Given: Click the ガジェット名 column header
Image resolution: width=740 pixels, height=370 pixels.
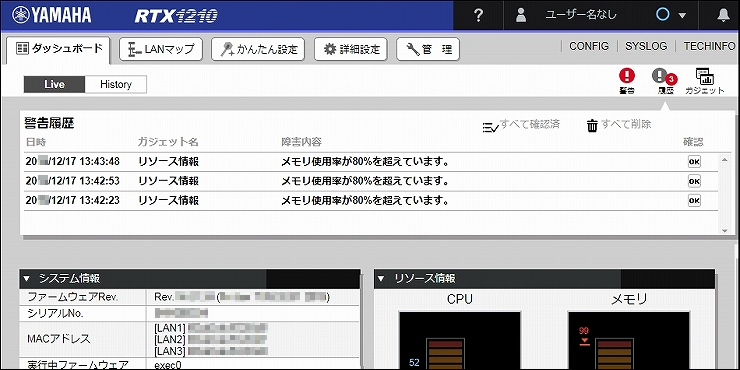Looking at the screenshot, I should 168,142.
